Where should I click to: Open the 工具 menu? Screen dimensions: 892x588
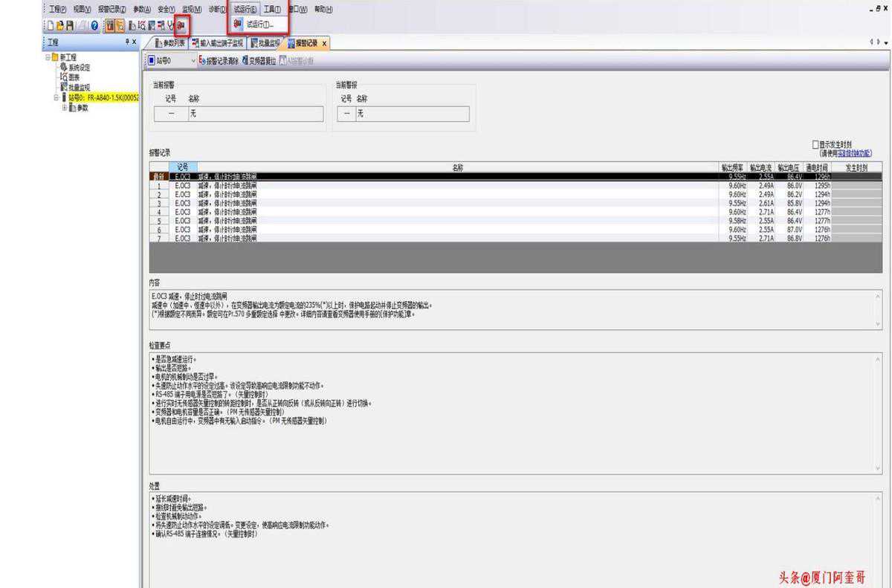pyautogui.click(x=272, y=9)
